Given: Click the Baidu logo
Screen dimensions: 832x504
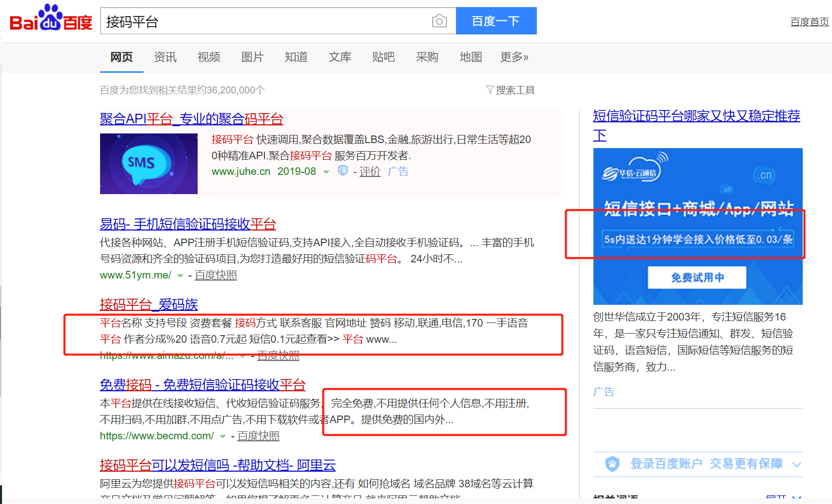Looking at the screenshot, I should pyautogui.click(x=51, y=18).
